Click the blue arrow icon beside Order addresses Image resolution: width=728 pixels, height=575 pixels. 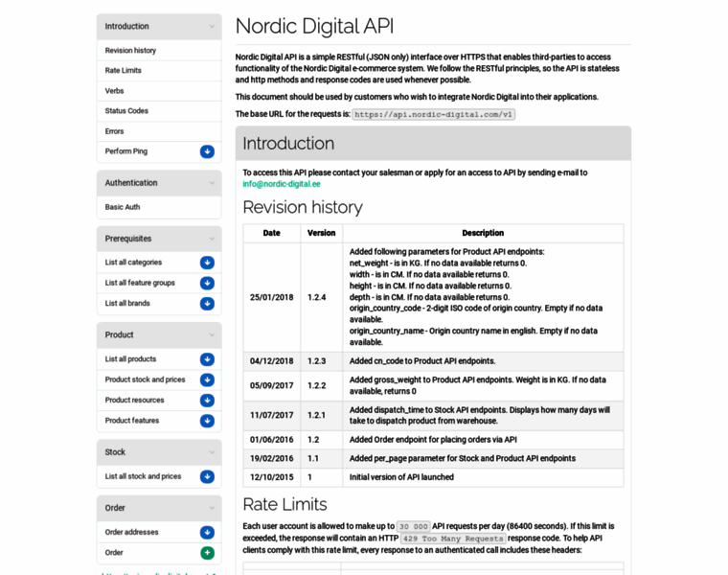[x=207, y=532]
